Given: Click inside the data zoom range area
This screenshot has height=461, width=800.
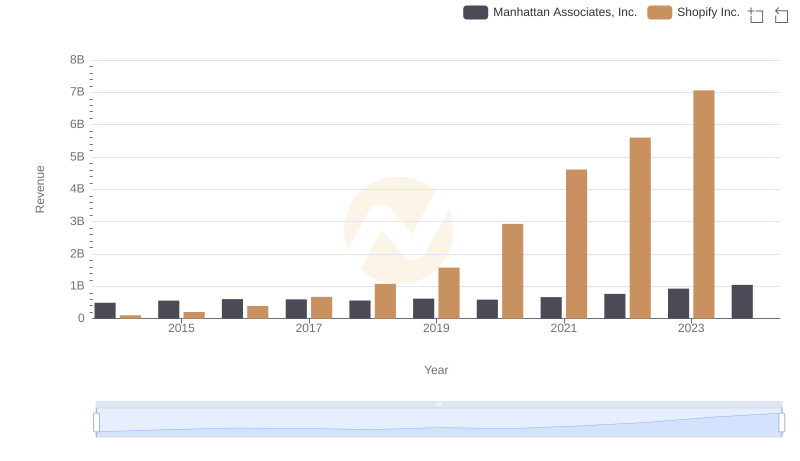Looking at the screenshot, I should coord(439,423).
